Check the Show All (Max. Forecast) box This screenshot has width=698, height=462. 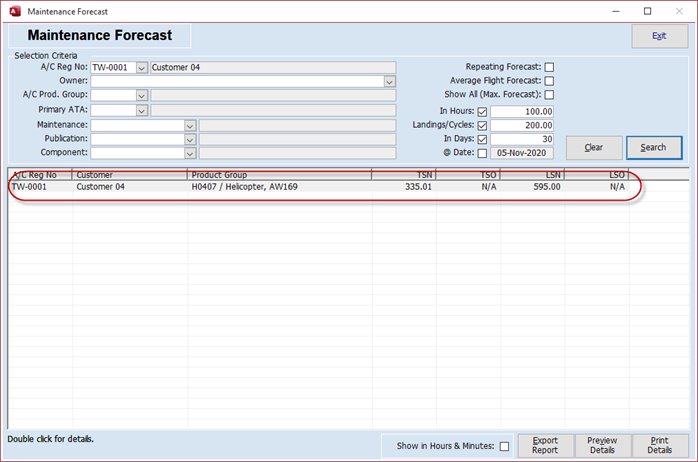pos(549,95)
